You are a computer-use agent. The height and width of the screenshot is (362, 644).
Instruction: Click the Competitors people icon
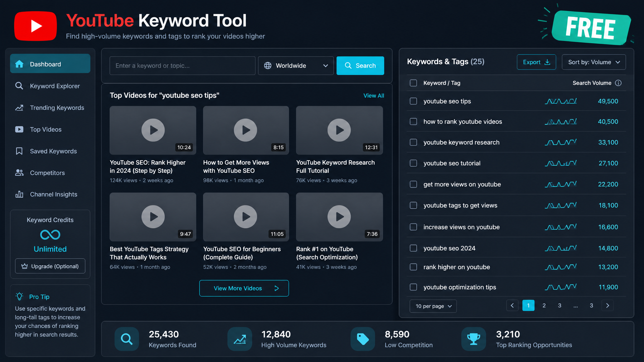point(19,173)
